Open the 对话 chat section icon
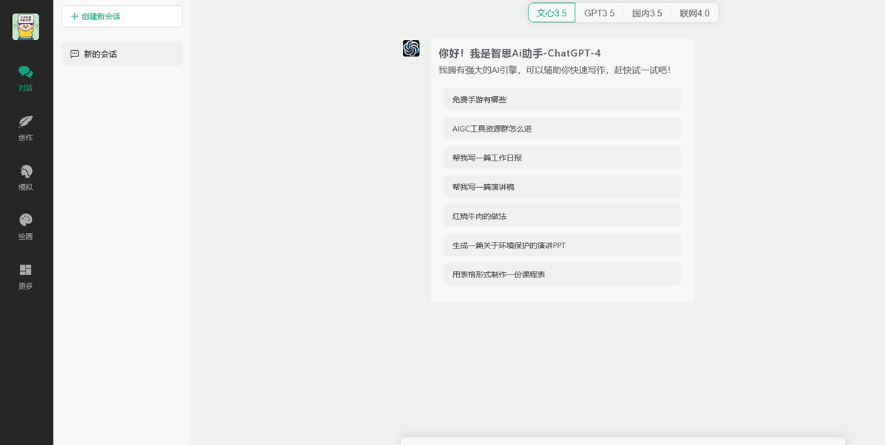885x445 pixels. [x=25, y=72]
